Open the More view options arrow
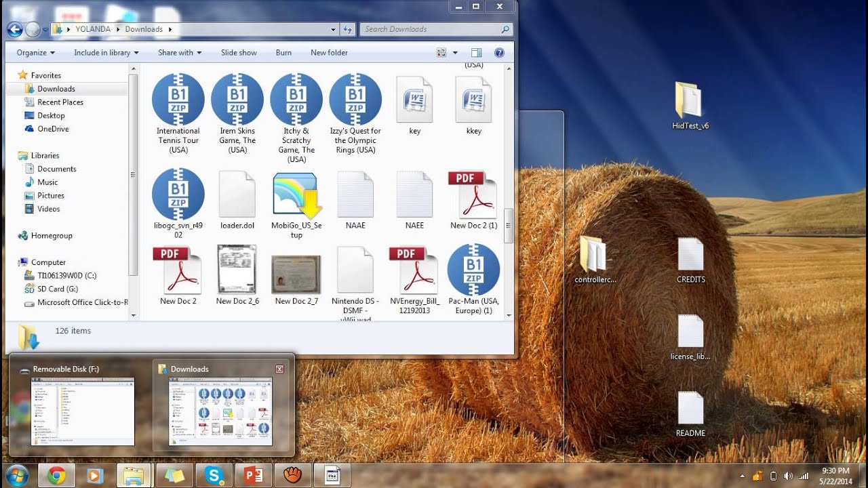Viewport: 868px width, 488px height. tap(455, 53)
